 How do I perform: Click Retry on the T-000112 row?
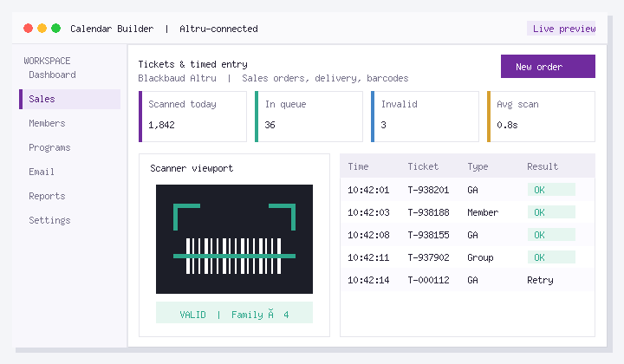pyautogui.click(x=540, y=281)
